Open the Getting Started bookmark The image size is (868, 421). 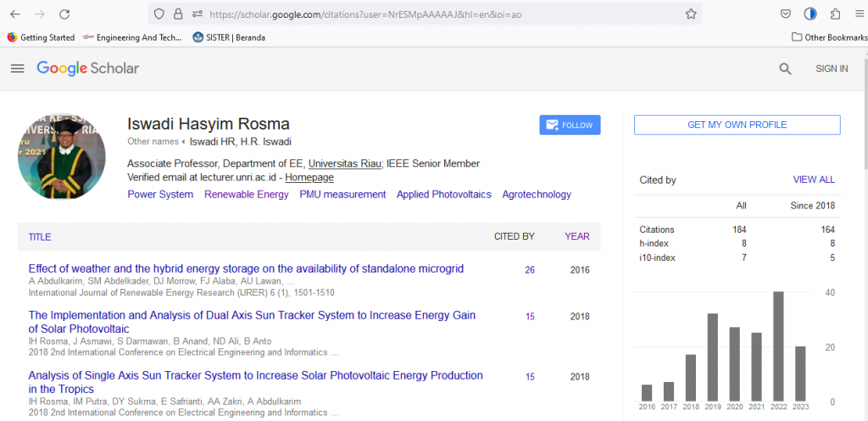41,37
